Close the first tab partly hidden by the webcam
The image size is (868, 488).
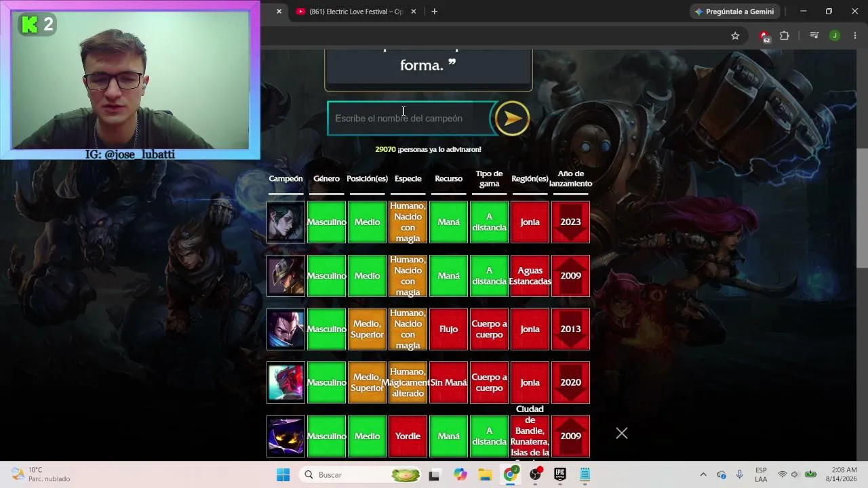pyautogui.click(x=279, y=12)
